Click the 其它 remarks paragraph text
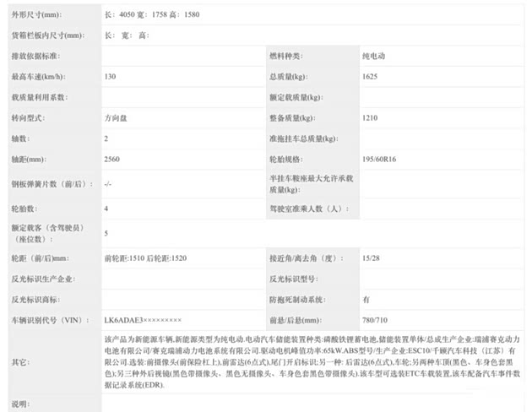Screen dimensions: 532x412 click(x=312, y=360)
